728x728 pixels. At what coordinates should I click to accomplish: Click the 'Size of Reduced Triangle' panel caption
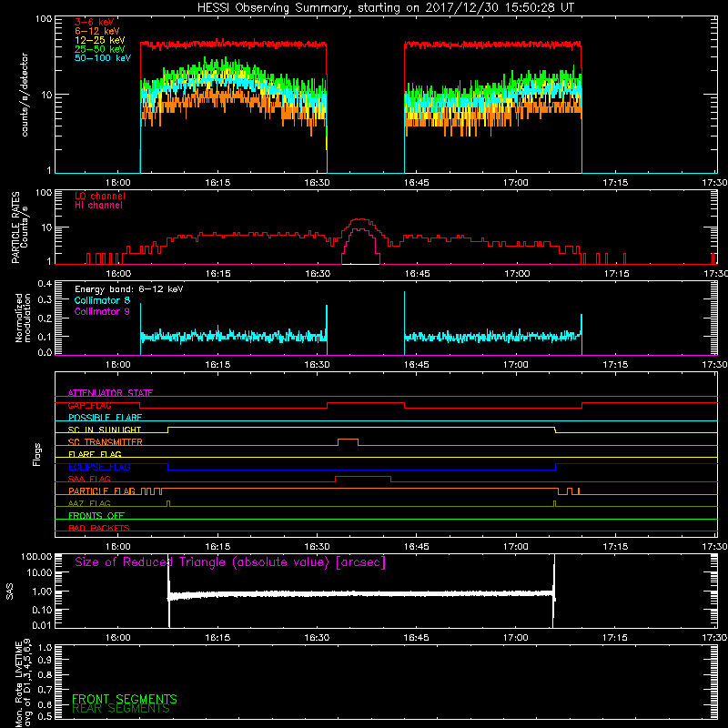230,562
